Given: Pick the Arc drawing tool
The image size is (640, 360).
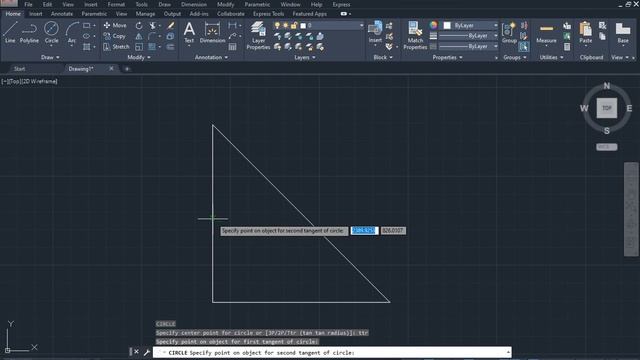Looking at the screenshot, I should click(72, 33).
